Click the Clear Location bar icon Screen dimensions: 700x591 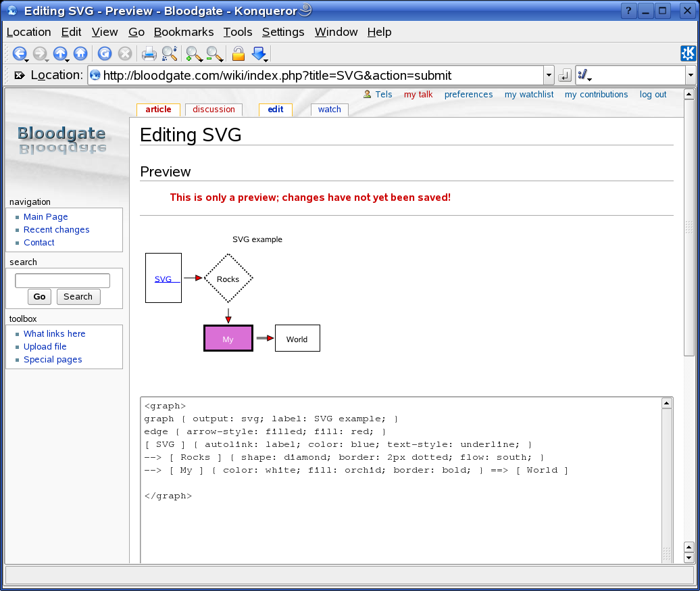[20, 75]
